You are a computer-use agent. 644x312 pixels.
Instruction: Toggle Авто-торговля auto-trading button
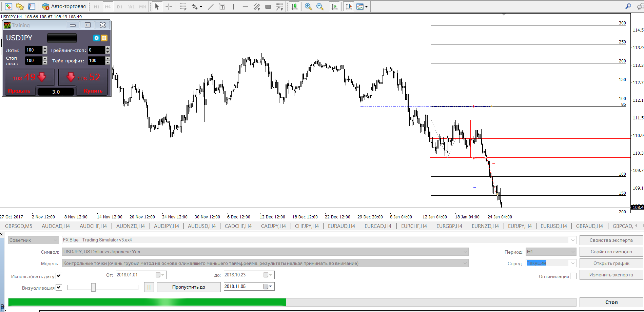coord(64,6)
